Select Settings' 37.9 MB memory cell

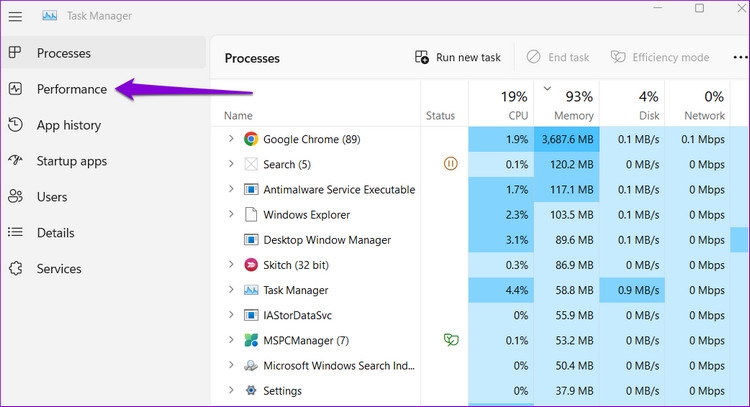point(567,391)
